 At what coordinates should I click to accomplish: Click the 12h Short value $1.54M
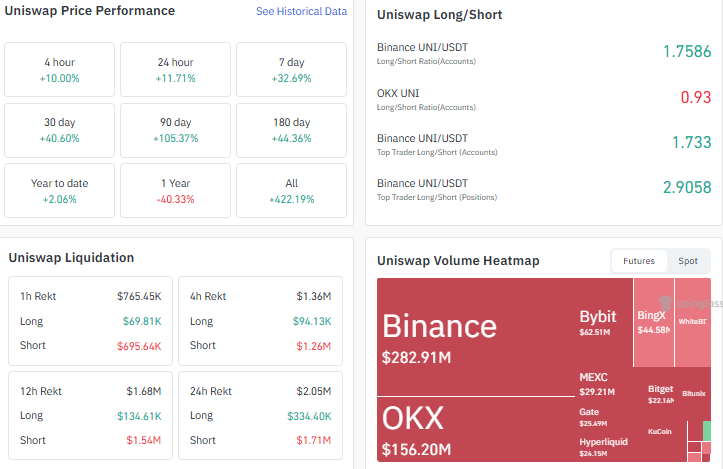point(144,440)
